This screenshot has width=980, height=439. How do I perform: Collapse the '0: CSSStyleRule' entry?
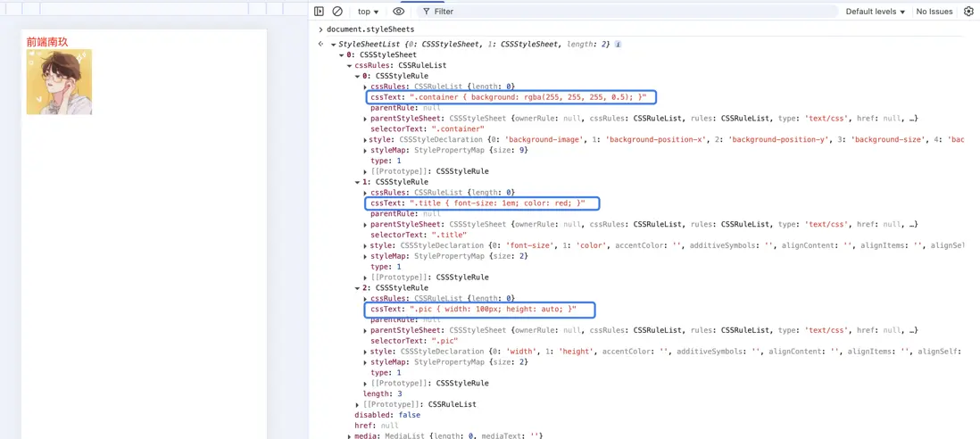(x=358, y=76)
